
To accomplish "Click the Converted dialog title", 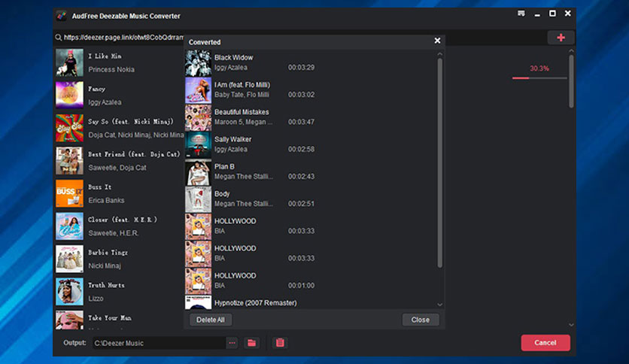I will point(205,42).
